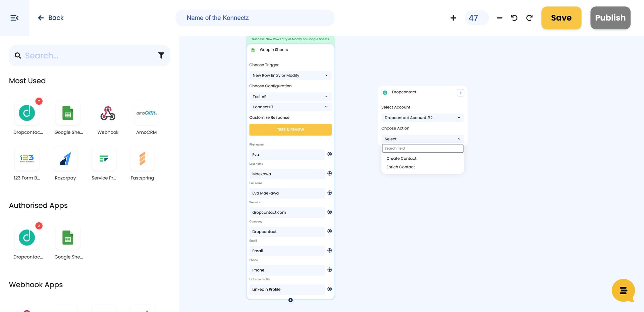The width and height of the screenshot is (644, 312).
Task: Undo the last change
Action: pos(514,18)
